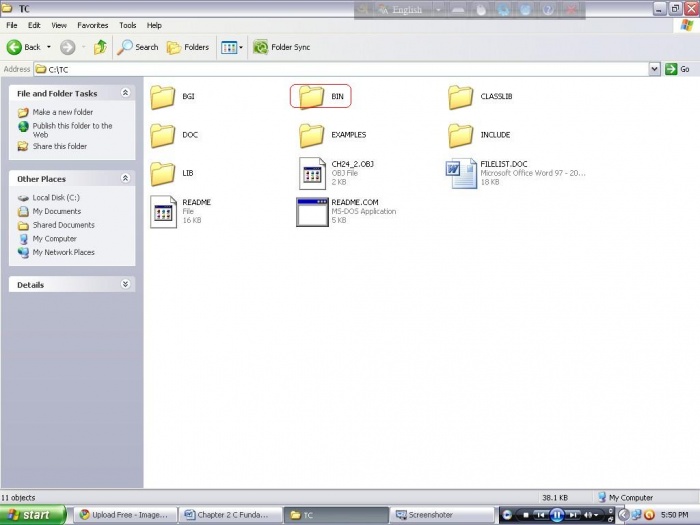The image size is (700, 525).
Task: Click the Search toolbar button
Action: pyautogui.click(x=138, y=47)
